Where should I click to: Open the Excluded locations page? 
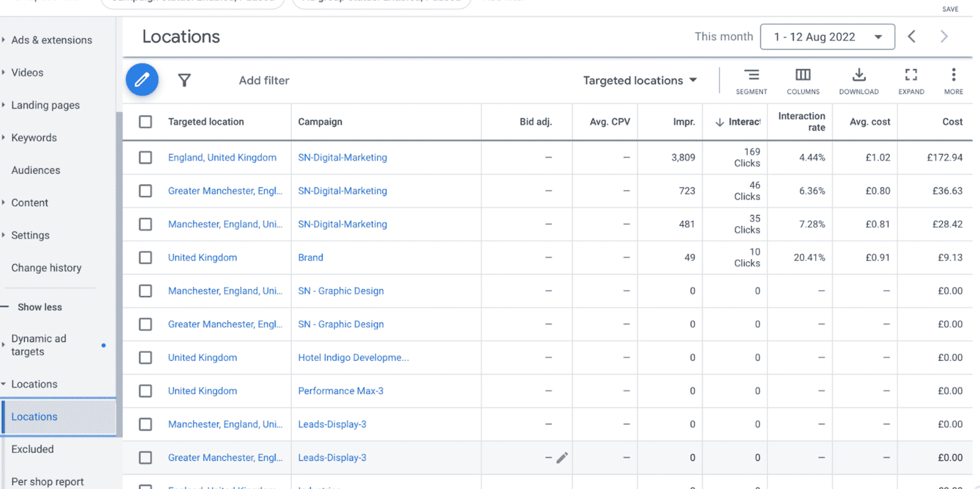[x=32, y=449]
